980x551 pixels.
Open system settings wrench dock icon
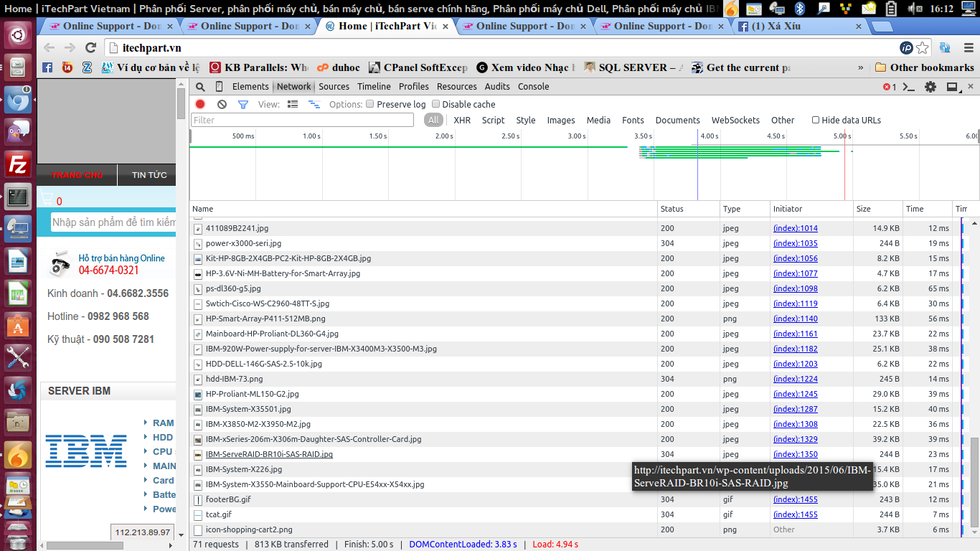coord(18,358)
